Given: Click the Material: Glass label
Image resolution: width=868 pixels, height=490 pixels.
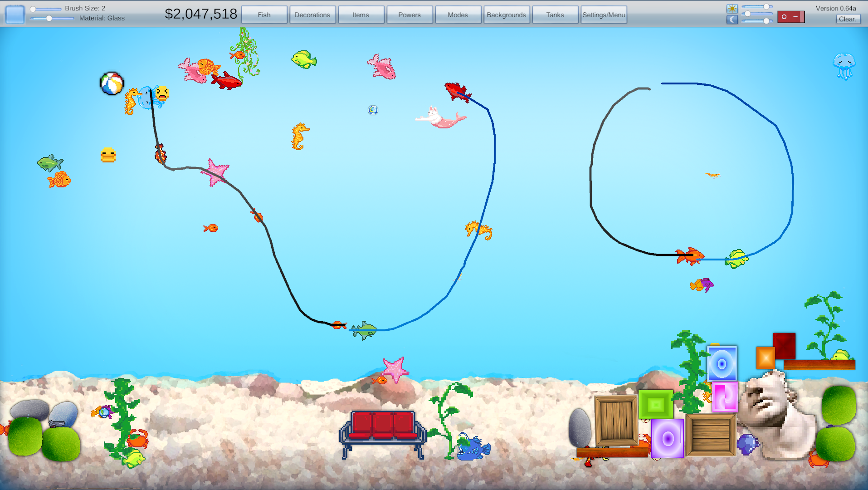Looking at the screenshot, I should (x=102, y=18).
